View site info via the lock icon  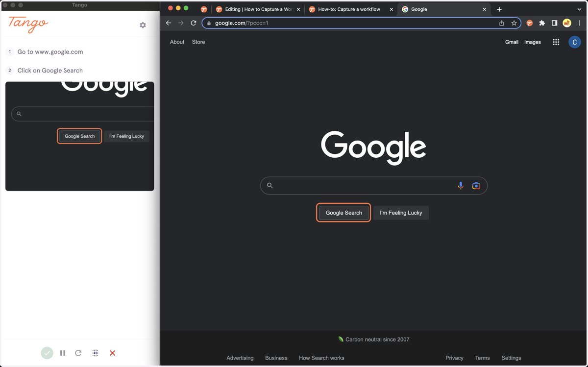[x=209, y=23]
